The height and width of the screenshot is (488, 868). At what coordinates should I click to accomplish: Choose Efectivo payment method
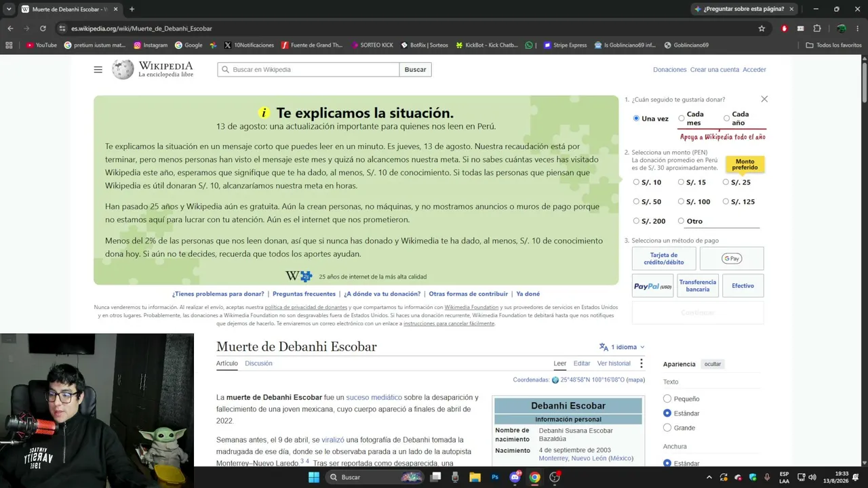tap(743, 286)
